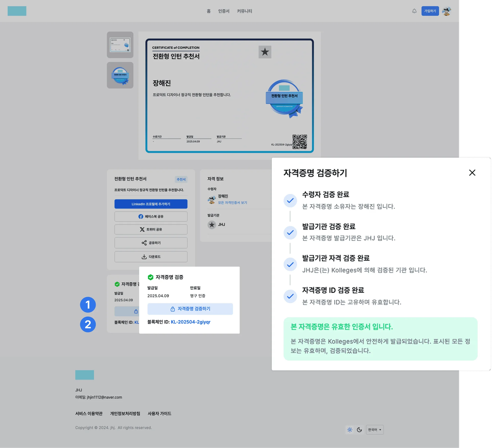The height and width of the screenshot is (448, 492).
Task: Click the 페이스북 공유 button
Action: point(151,216)
